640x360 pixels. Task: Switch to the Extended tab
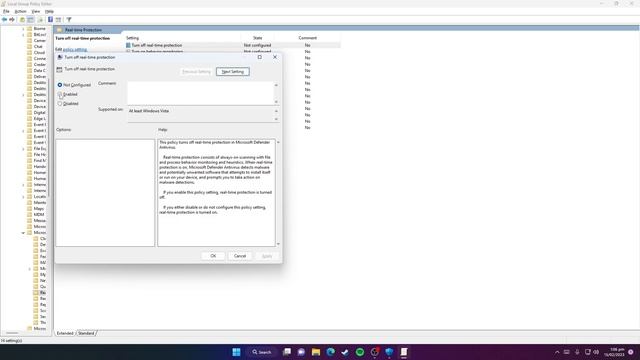pyautogui.click(x=65, y=333)
